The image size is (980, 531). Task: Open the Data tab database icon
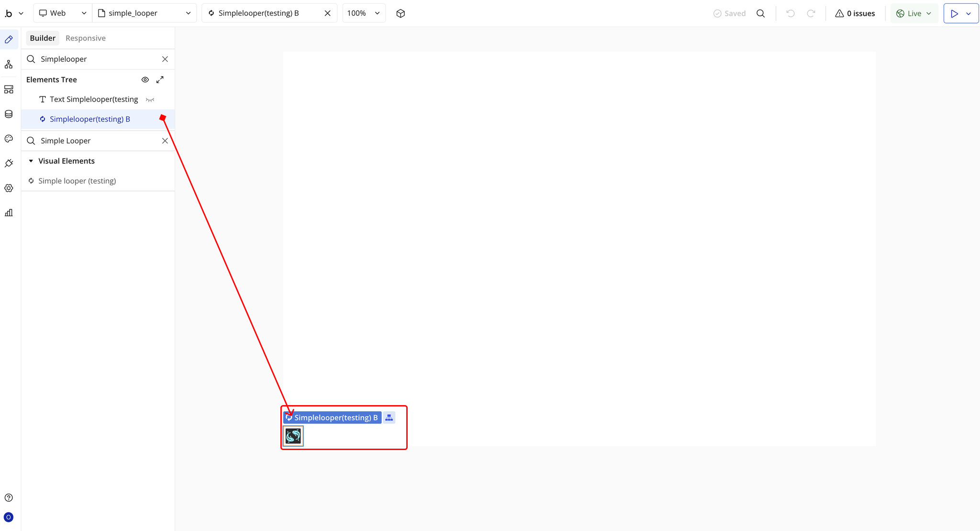[9, 114]
